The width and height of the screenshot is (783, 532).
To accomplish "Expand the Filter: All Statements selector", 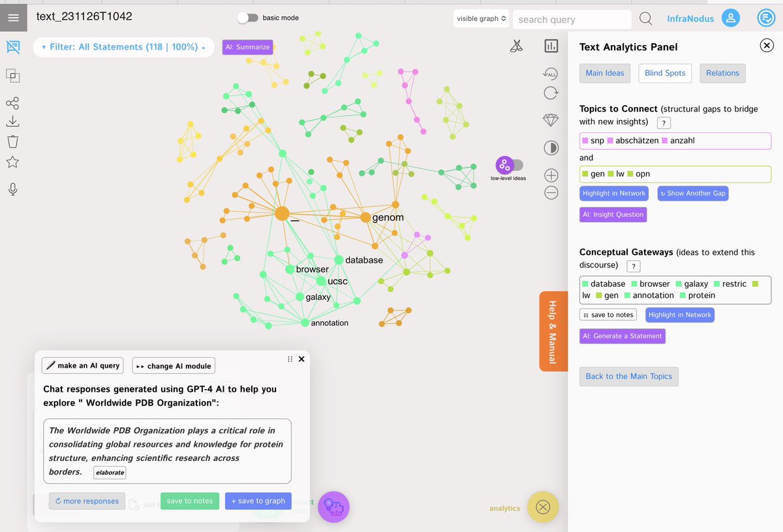I will tap(123, 47).
